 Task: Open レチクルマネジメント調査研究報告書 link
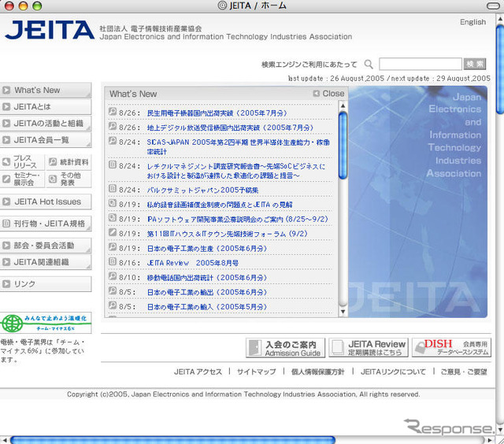[236, 171]
